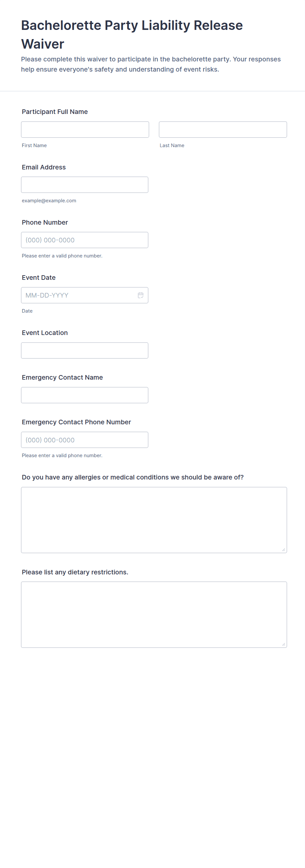305x868 pixels.
Task: Select the Email Address input box
Action: [x=85, y=185]
